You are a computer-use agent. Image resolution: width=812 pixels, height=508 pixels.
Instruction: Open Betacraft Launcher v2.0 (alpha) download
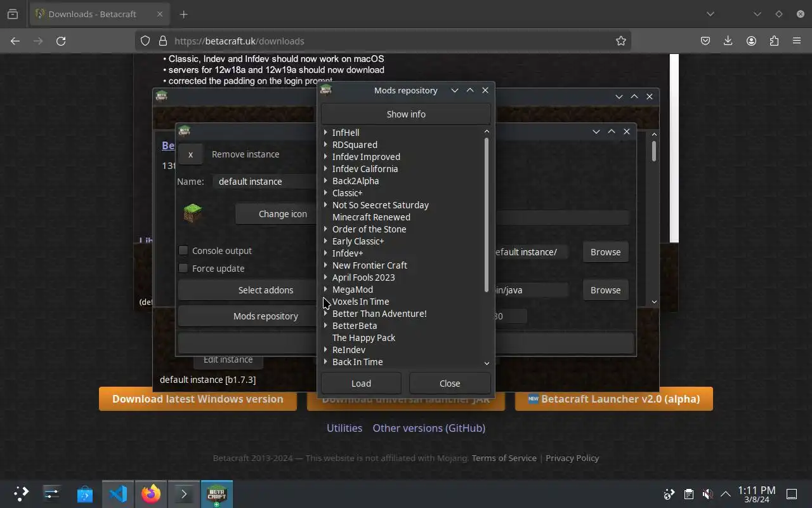(x=614, y=399)
